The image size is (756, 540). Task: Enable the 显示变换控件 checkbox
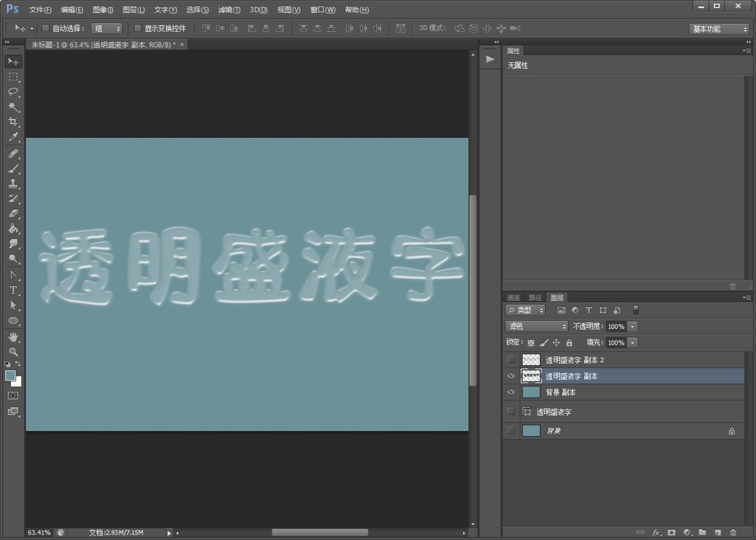[138, 28]
